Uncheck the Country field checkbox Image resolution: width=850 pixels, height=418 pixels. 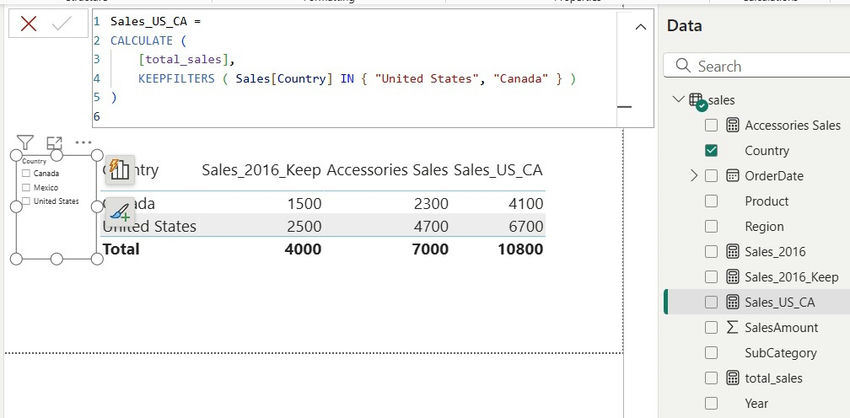click(x=711, y=151)
